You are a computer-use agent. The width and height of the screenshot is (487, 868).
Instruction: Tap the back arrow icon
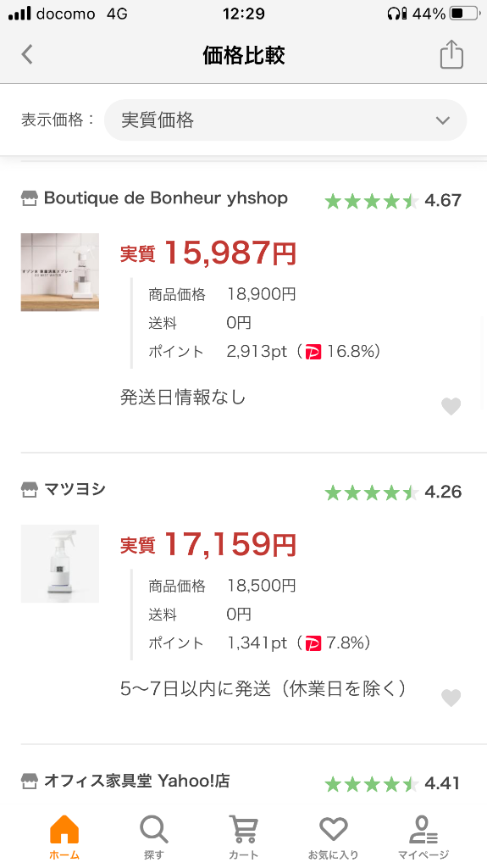27,55
